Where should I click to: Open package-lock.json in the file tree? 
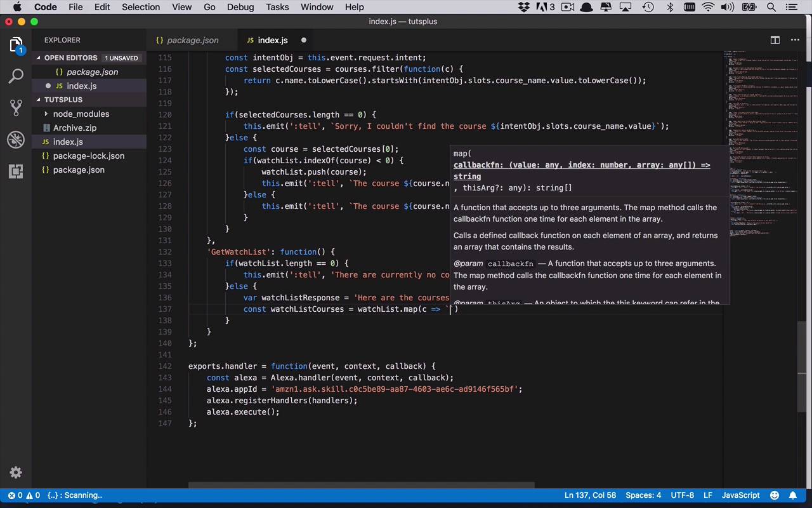[x=88, y=156]
